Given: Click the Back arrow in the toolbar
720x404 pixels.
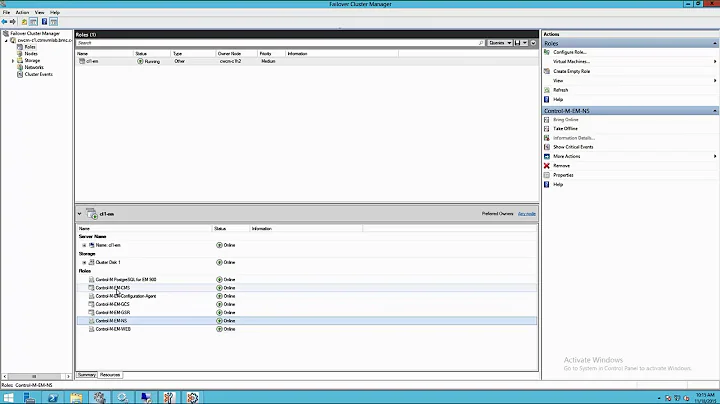Looking at the screenshot, I should tap(4, 22).
